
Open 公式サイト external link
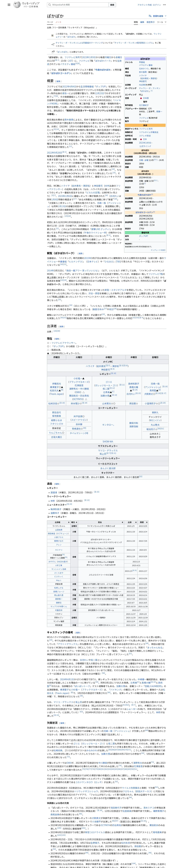point(145,146)
